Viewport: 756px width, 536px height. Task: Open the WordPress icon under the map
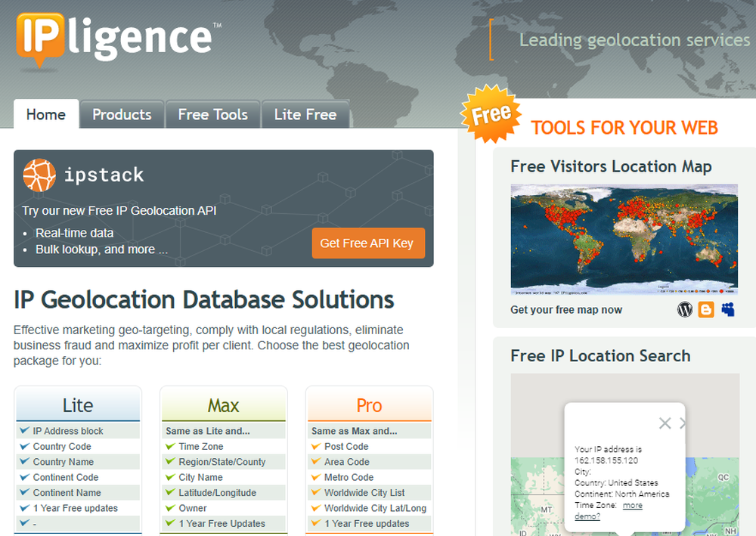[685, 309]
